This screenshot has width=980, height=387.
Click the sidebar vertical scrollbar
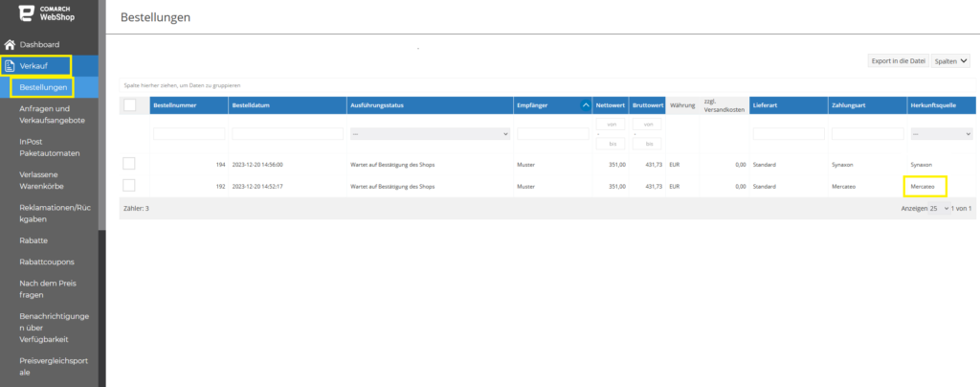[x=101, y=116]
